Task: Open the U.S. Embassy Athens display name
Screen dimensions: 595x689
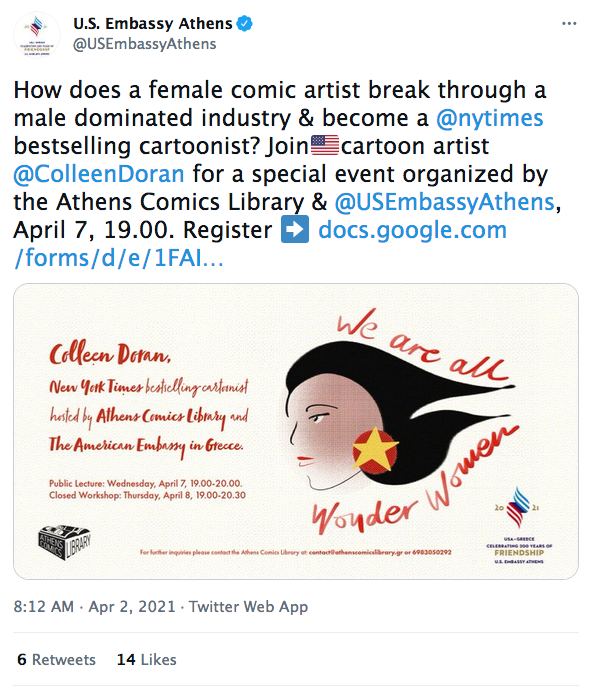Action: click(x=153, y=23)
